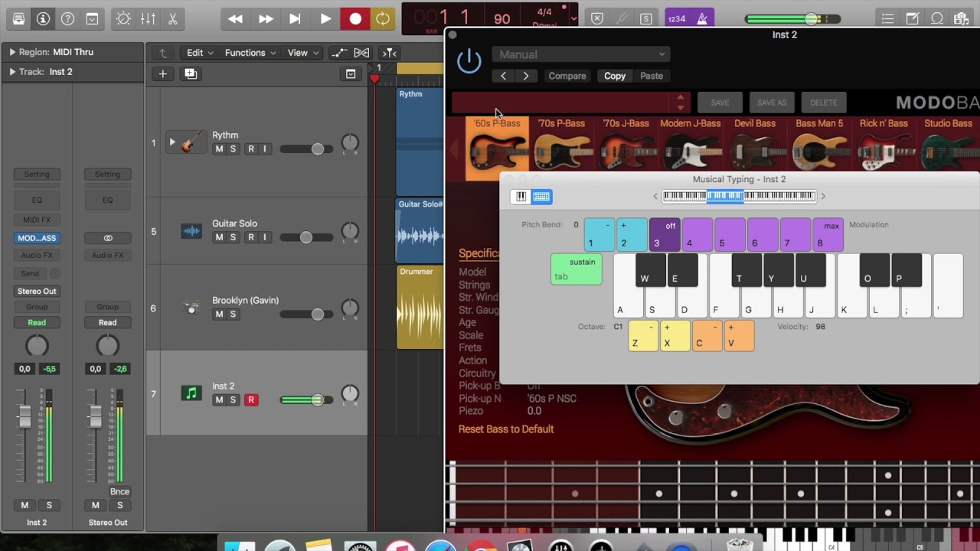980x551 pixels.
Task: Go to beginning transport button
Action: 295,19
